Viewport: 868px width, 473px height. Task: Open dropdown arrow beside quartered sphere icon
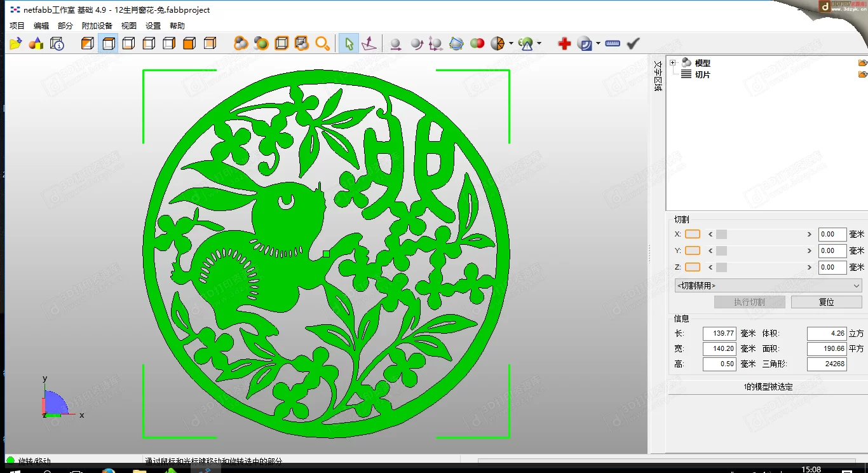pyautogui.click(x=511, y=43)
